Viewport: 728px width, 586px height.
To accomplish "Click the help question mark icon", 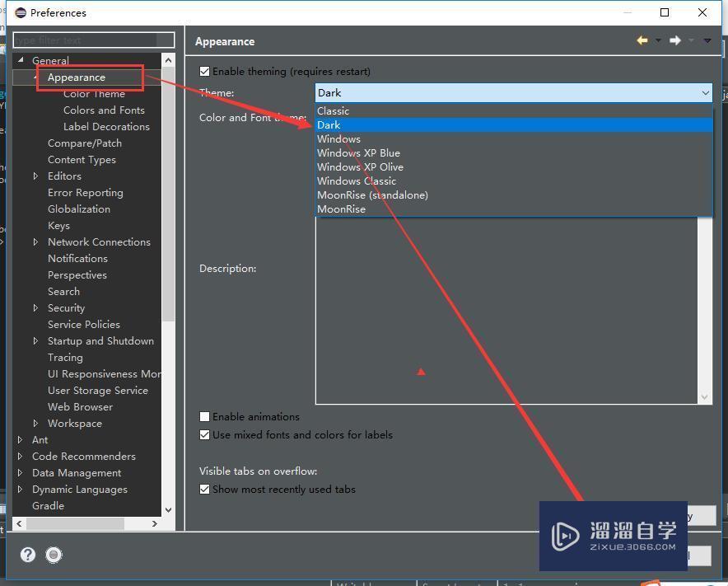I will point(28,555).
